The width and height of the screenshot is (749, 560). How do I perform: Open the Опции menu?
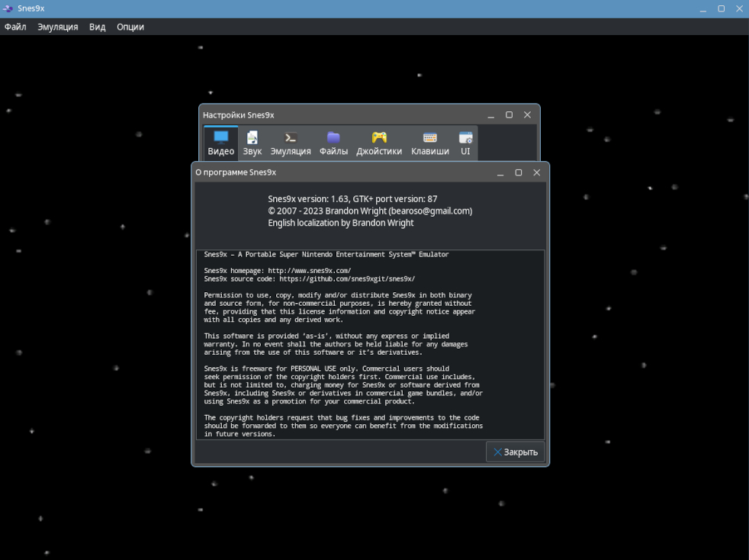(130, 27)
